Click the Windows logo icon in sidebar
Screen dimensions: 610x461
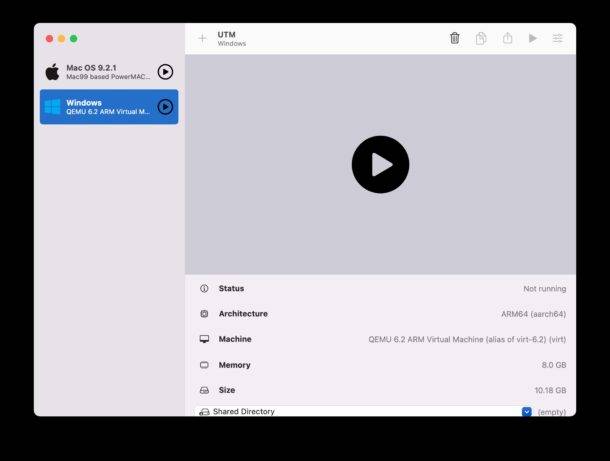point(53,107)
